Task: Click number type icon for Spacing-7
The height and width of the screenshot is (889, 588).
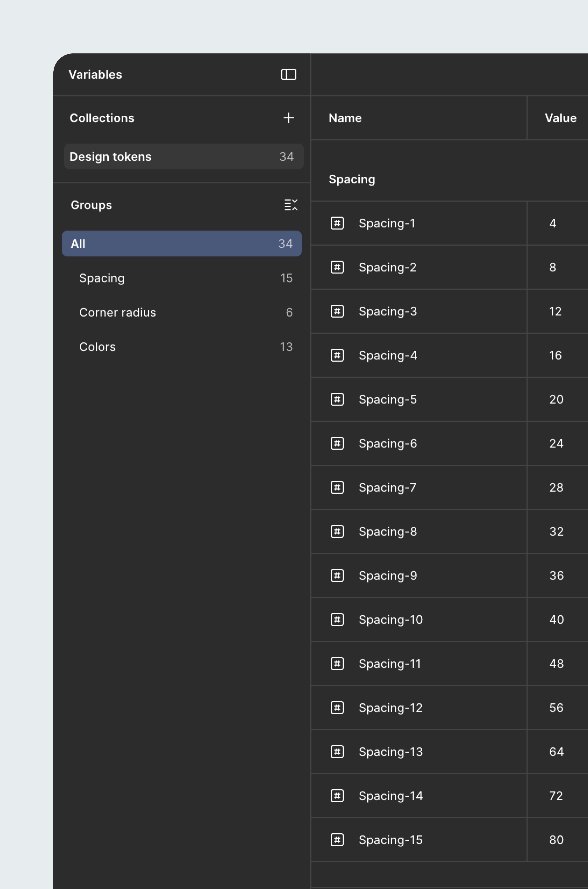Action: click(x=337, y=487)
